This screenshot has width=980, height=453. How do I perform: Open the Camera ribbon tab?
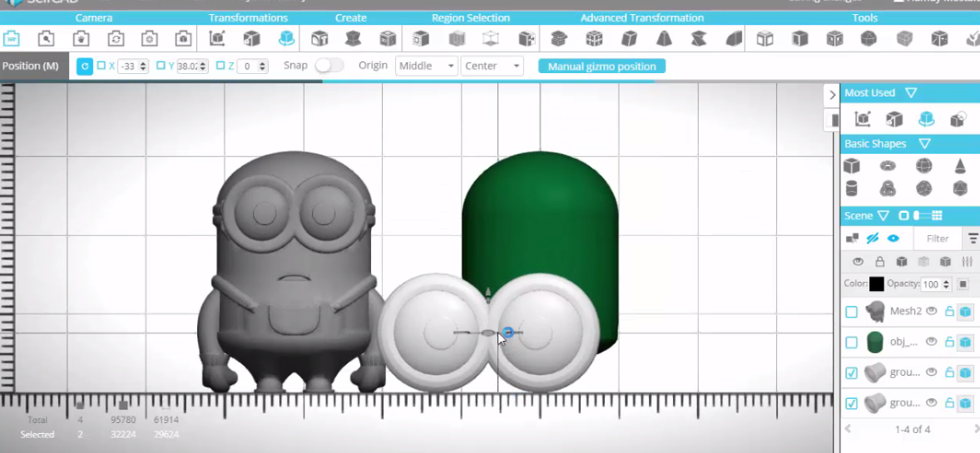pos(94,17)
